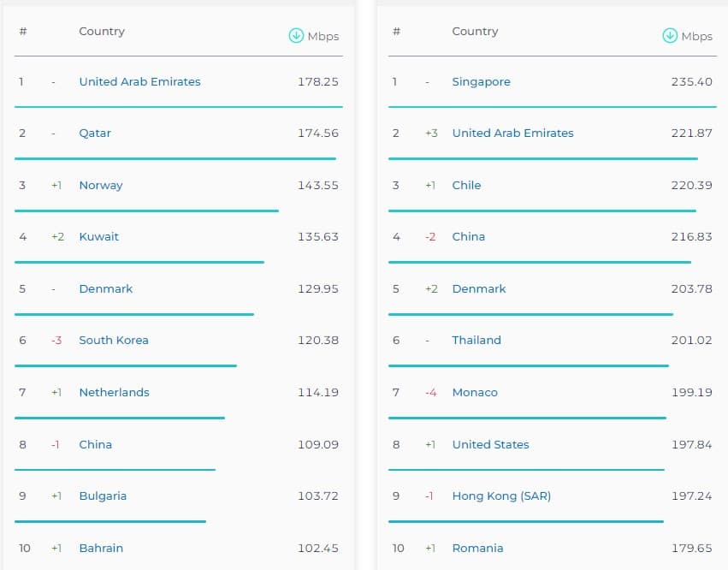Select South Korea in the list
The image size is (728, 570).
(x=114, y=341)
